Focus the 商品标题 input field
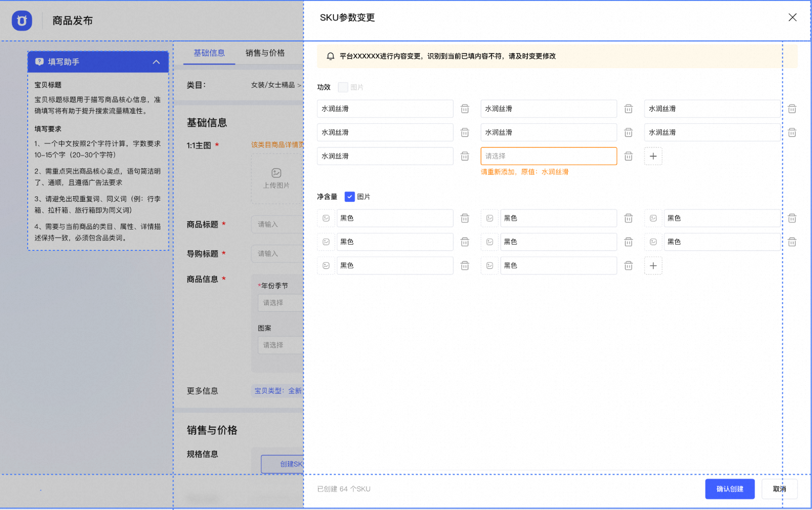This screenshot has width=812, height=510. [x=277, y=224]
